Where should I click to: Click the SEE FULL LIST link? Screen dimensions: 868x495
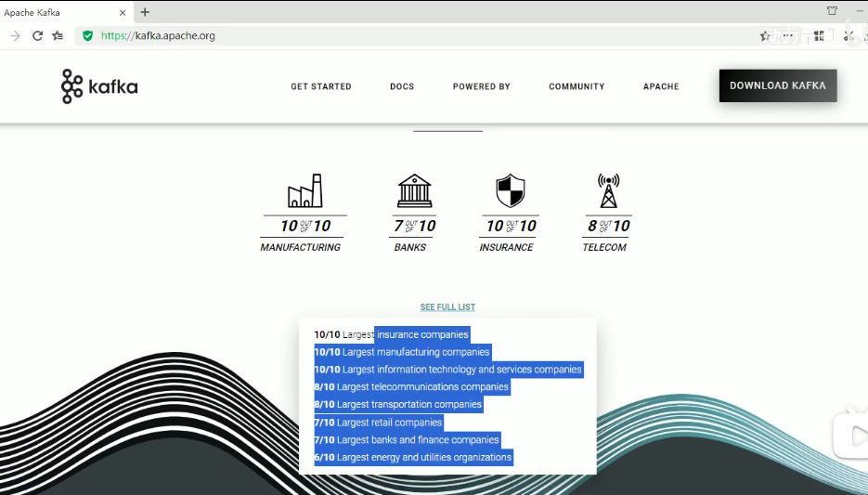[447, 307]
